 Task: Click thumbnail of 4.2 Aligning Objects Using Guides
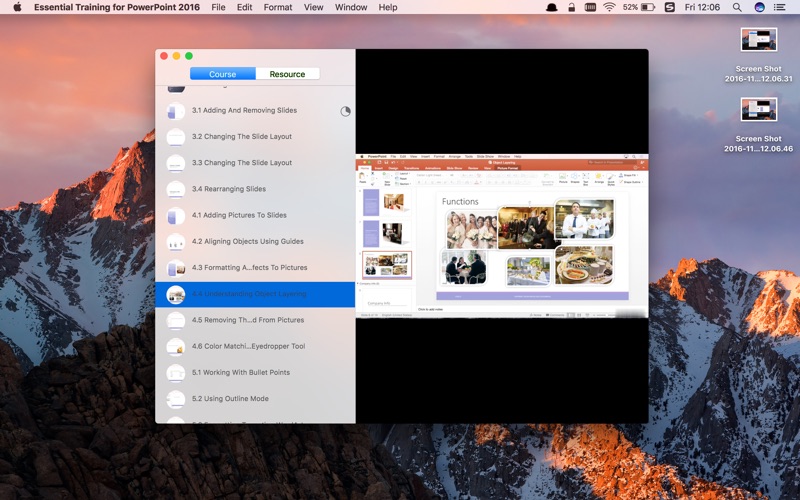(176, 242)
